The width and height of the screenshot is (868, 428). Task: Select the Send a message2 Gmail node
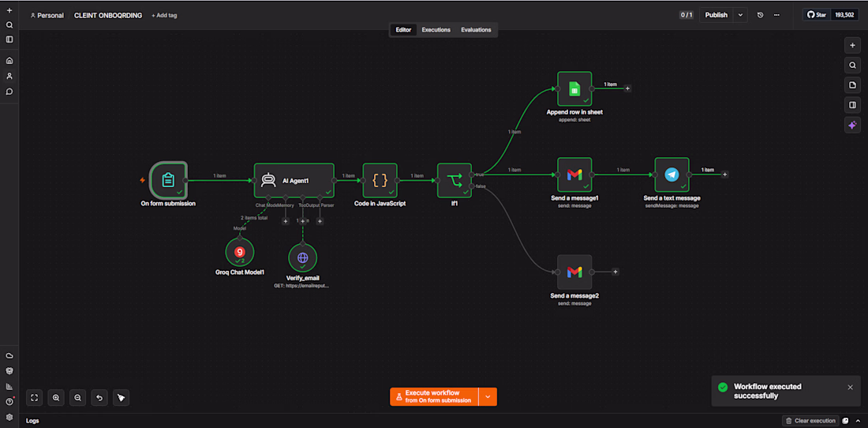[574, 272]
